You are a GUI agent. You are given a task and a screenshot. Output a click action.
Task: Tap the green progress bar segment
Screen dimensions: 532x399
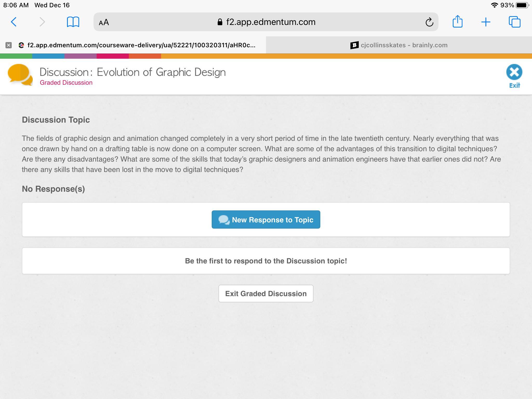[16, 56]
